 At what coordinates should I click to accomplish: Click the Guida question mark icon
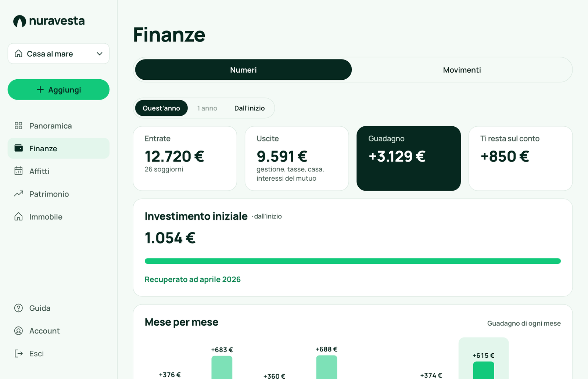coord(18,308)
